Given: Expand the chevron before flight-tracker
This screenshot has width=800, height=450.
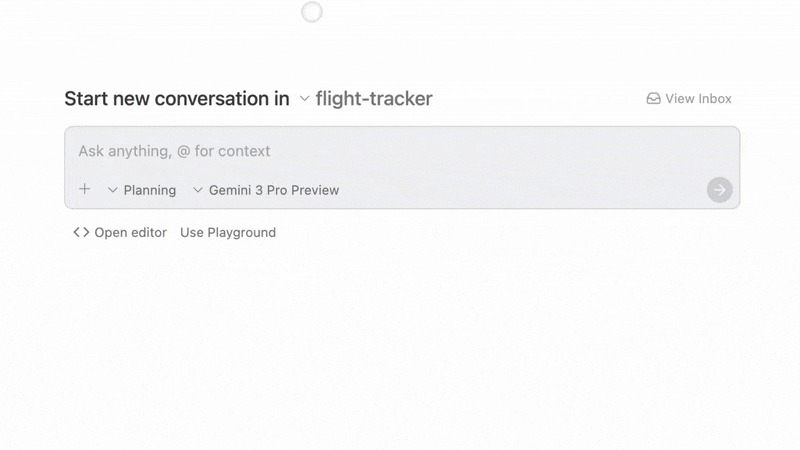Looking at the screenshot, I should [x=305, y=99].
